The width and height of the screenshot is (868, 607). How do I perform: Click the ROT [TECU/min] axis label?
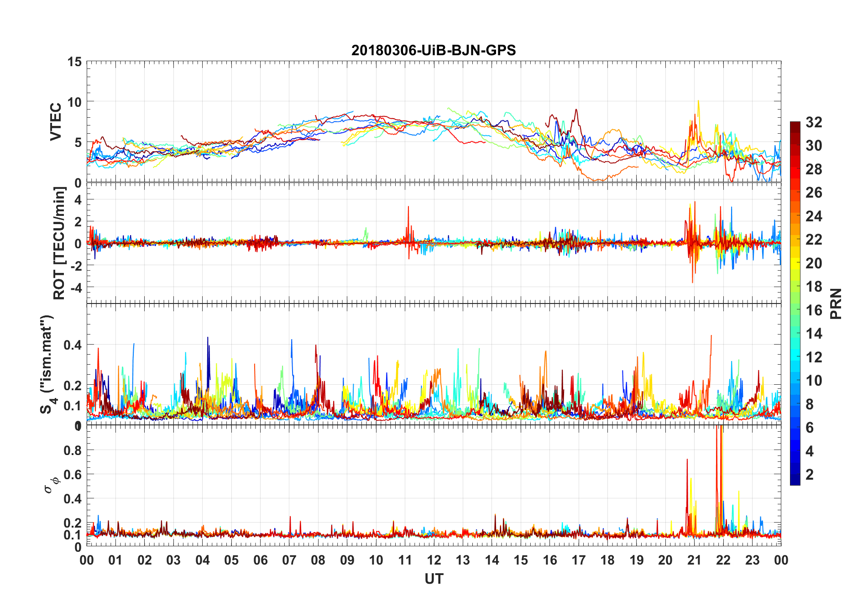[x=59, y=243]
